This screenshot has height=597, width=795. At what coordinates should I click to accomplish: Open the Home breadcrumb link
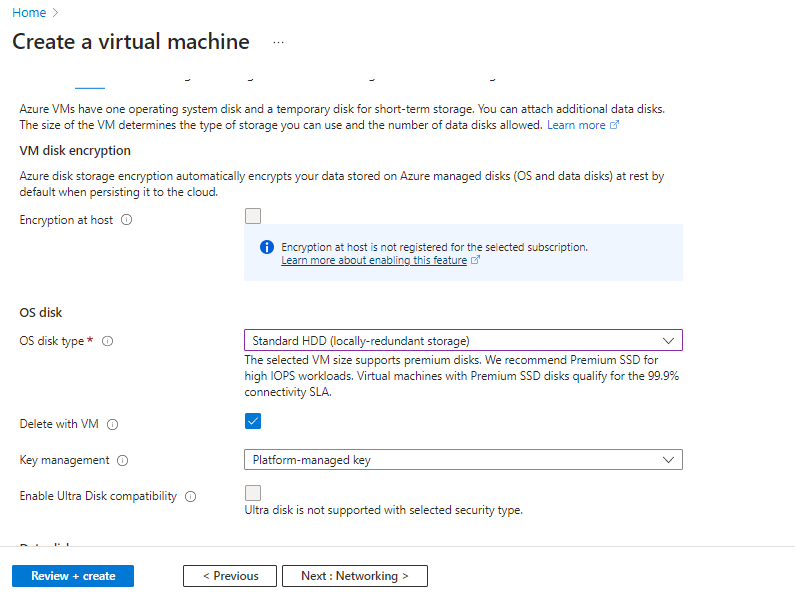[x=29, y=13]
